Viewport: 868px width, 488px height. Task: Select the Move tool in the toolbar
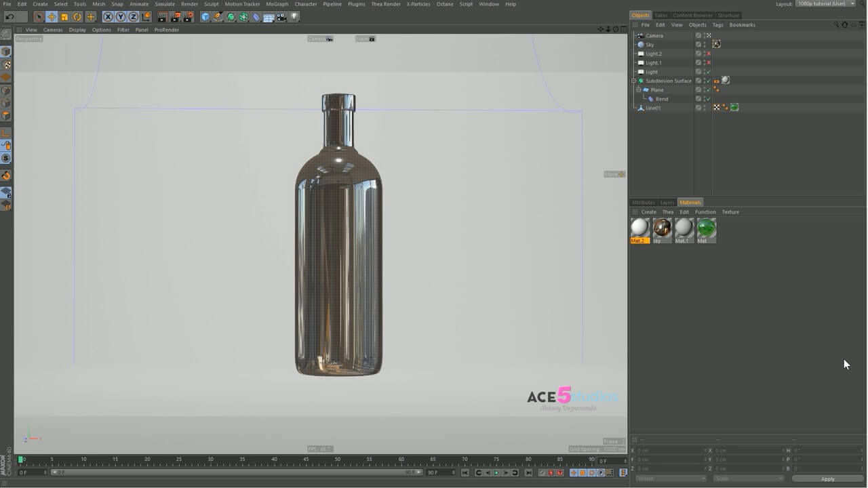(52, 17)
